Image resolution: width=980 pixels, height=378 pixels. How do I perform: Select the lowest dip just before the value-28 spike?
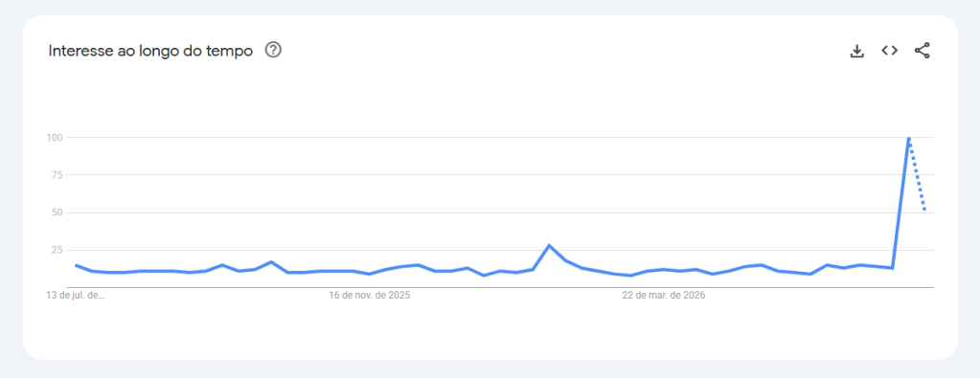coord(484,276)
